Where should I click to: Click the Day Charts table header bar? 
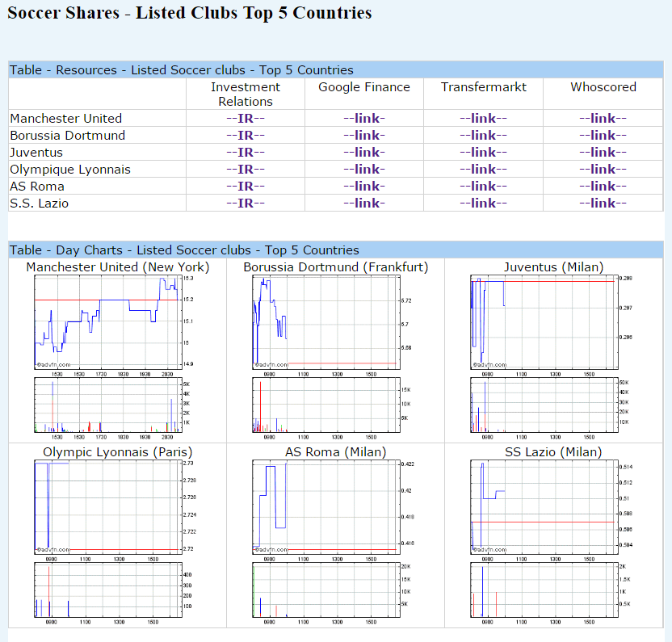click(336, 250)
